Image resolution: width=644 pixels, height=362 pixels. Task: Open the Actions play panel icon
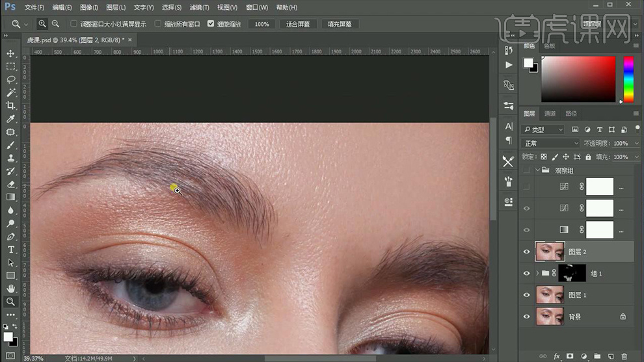point(509,65)
